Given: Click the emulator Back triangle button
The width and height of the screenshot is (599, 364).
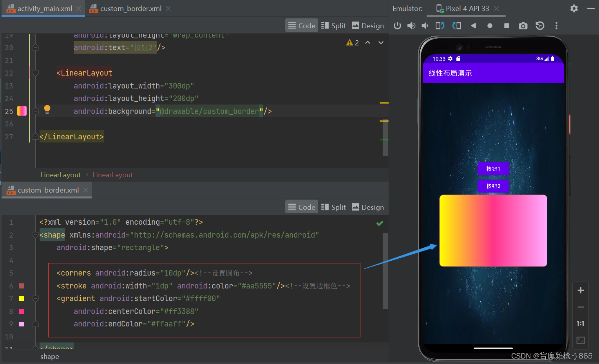Looking at the screenshot, I should tap(473, 25).
